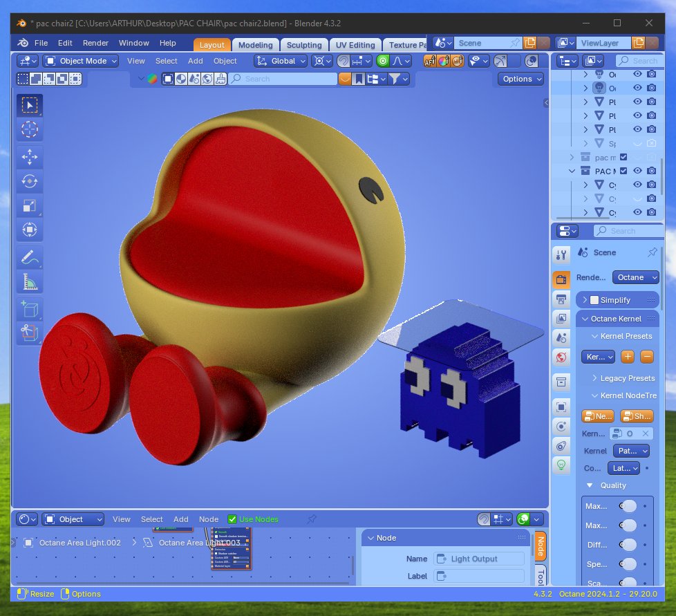Image resolution: width=676 pixels, height=616 pixels.
Task: Uncheck the PAC M collection checkbox
Action: [x=623, y=171]
